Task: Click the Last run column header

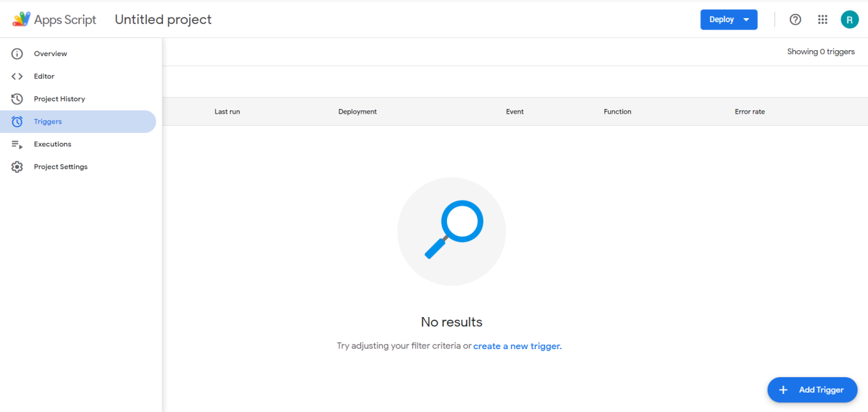Action: (x=227, y=112)
